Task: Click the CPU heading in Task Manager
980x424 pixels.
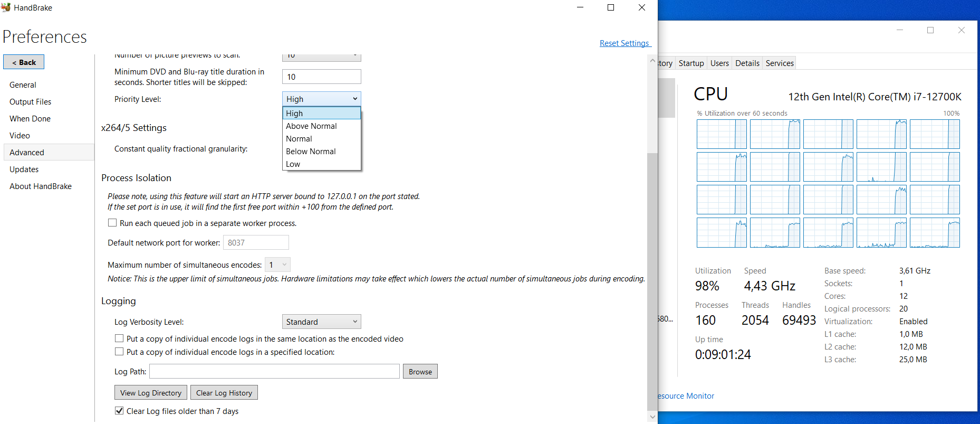Action: tap(710, 94)
